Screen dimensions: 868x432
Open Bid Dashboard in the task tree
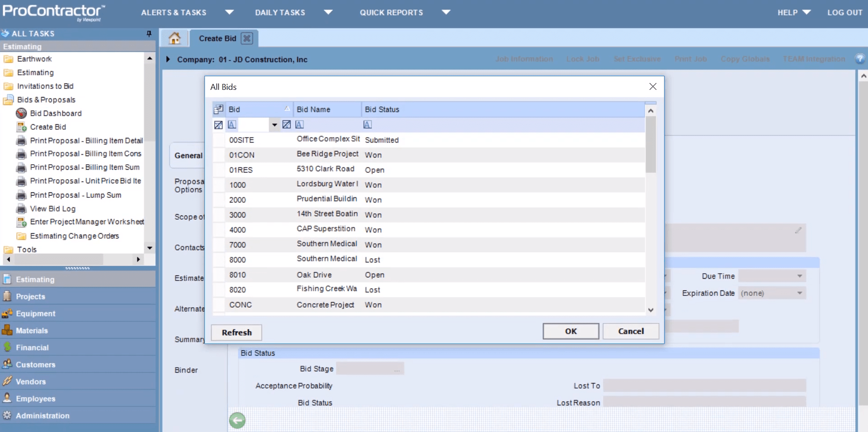pyautogui.click(x=55, y=113)
